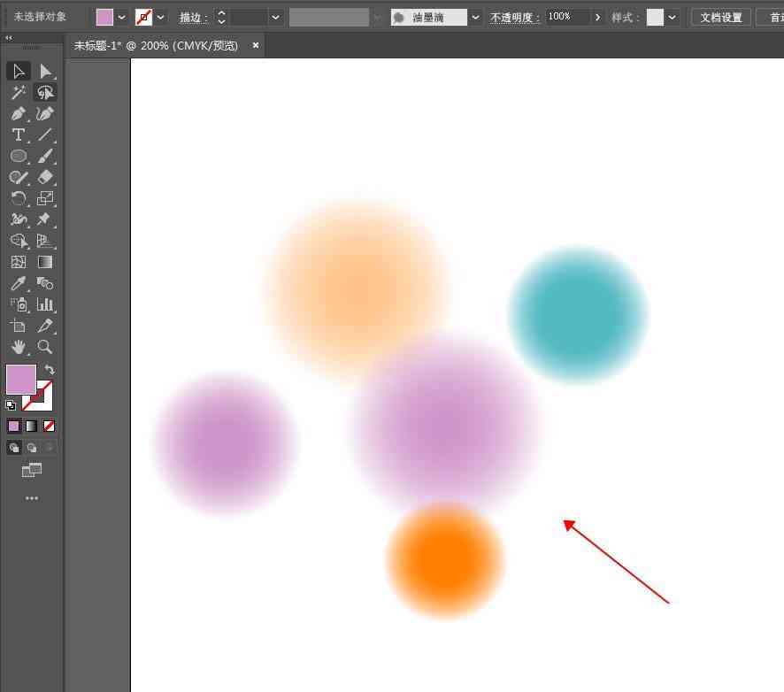Select the Shaper pencil tool
The image size is (784, 692).
pos(19,178)
